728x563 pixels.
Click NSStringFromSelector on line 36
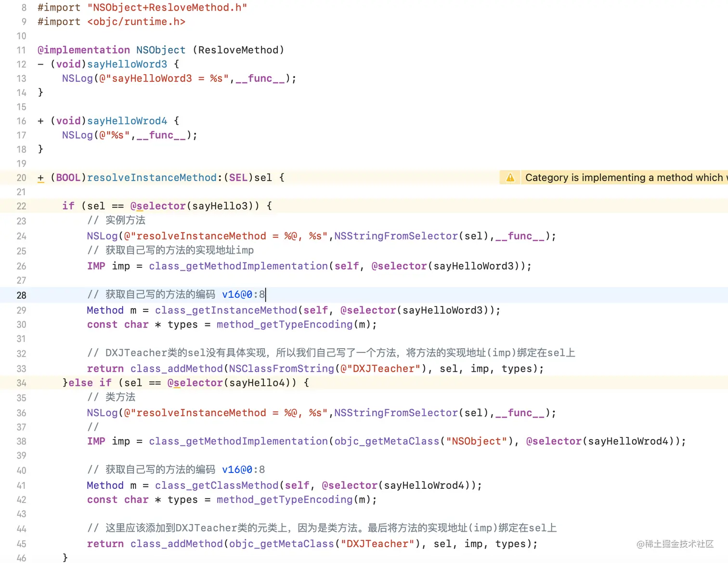[x=396, y=413]
